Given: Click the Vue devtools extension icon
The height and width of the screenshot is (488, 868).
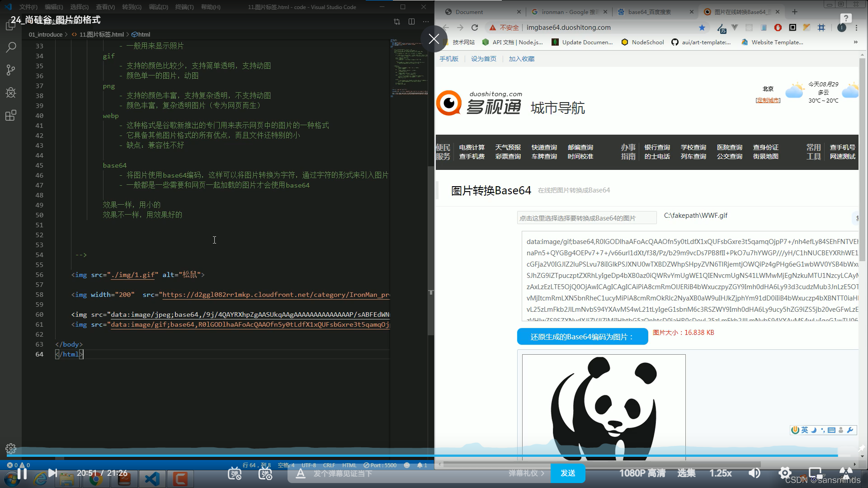Looking at the screenshot, I should 735,28.
